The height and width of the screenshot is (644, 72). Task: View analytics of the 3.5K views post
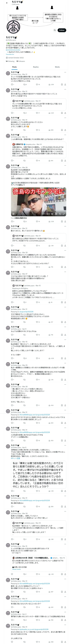tap(51, 84)
